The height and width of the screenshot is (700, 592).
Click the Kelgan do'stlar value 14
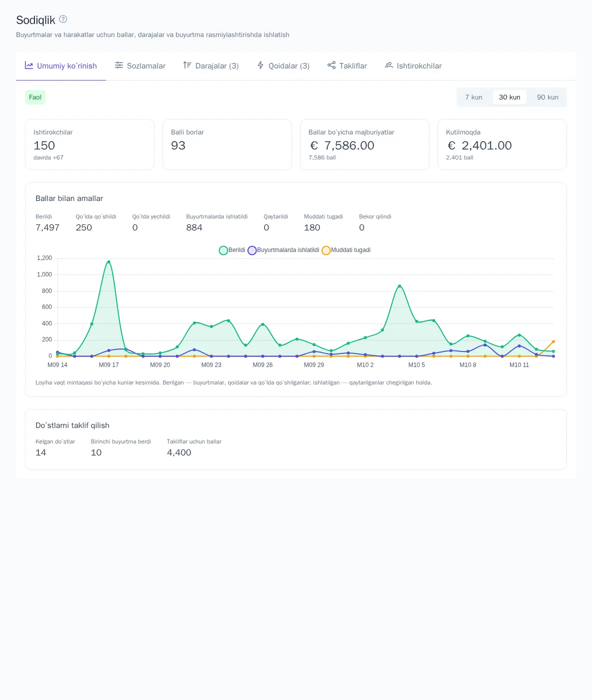[x=41, y=452]
